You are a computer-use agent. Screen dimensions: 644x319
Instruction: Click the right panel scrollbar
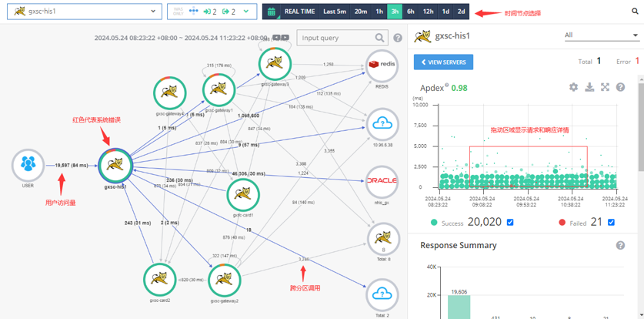coord(641,128)
